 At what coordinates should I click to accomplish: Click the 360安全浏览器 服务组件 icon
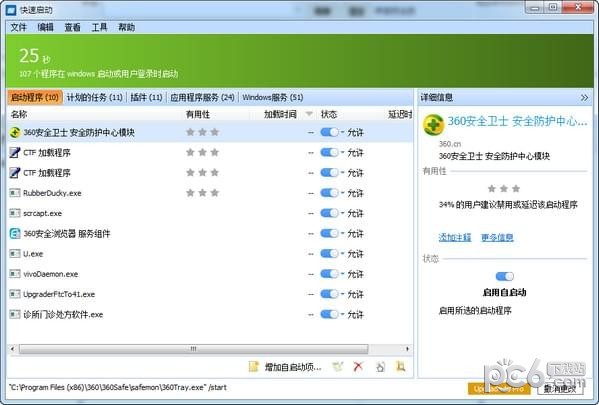(15, 233)
